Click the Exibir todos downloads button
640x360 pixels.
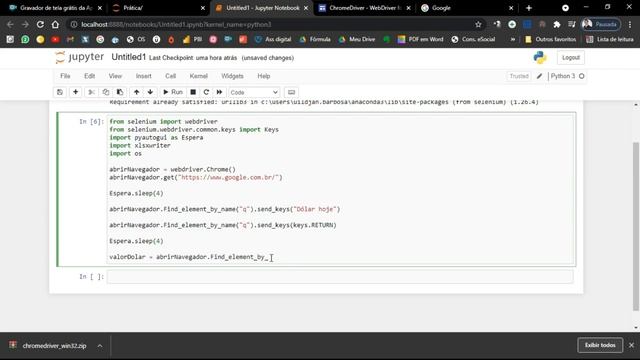[x=600, y=345]
